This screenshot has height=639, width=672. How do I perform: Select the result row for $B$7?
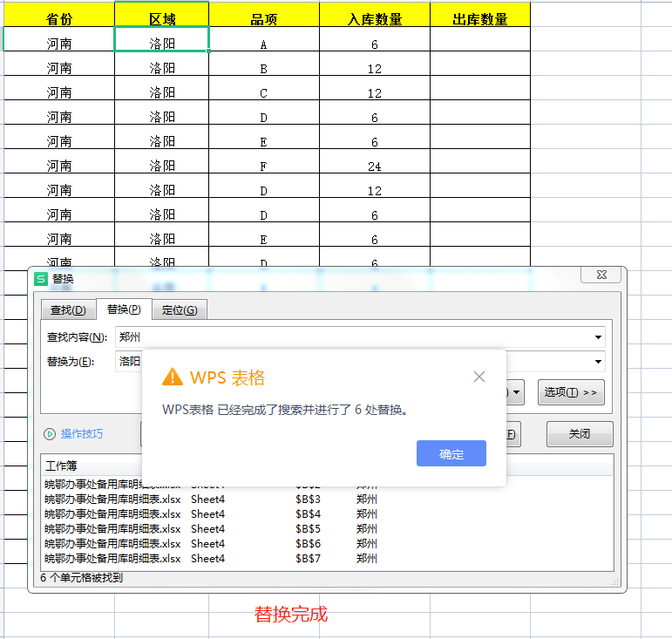click(328, 559)
